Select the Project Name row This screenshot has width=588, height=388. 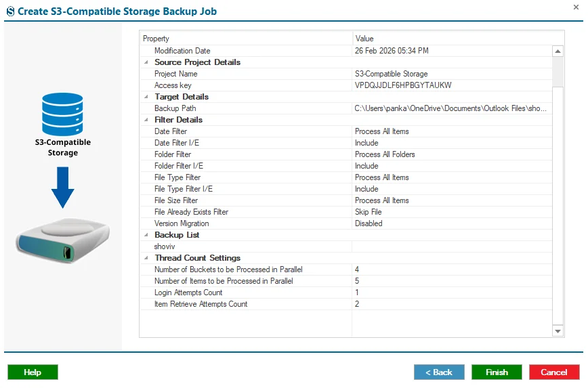(x=346, y=74)
